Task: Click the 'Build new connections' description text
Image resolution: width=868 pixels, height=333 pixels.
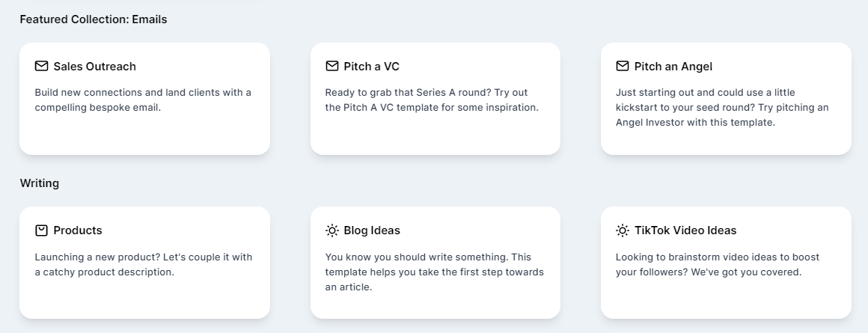Action: point(143,100)
